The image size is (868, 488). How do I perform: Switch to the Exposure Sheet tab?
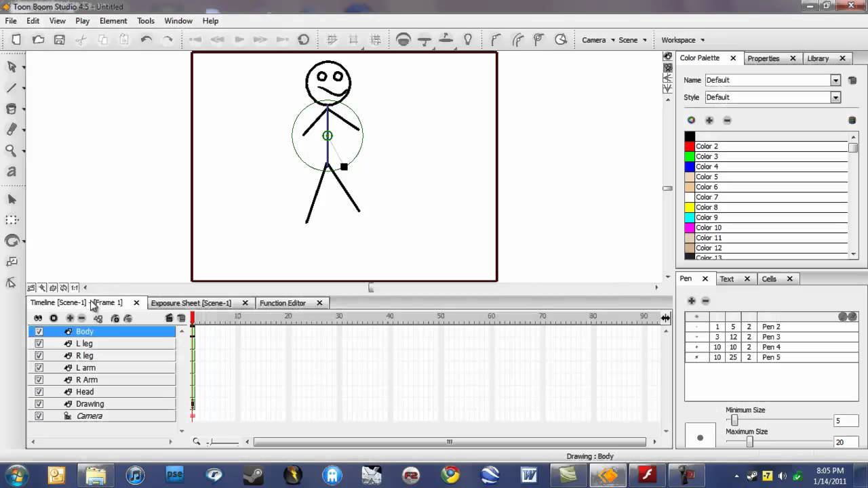pos(191,303)
